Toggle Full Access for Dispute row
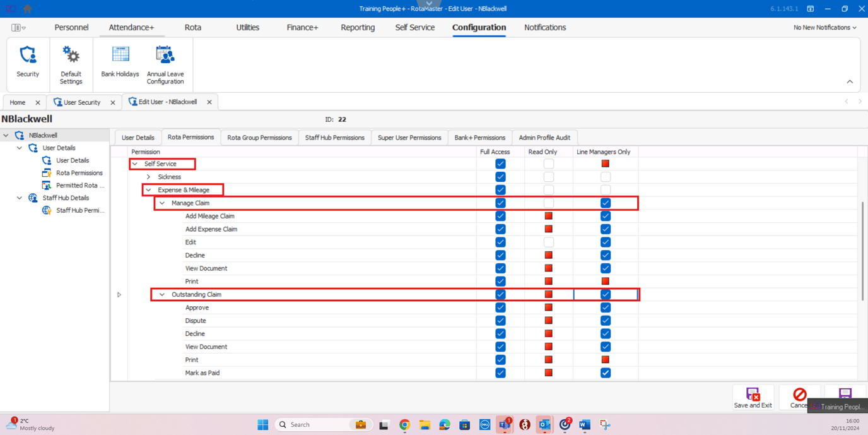This screenshot has width=868, height=435. [x=500, y=321]
